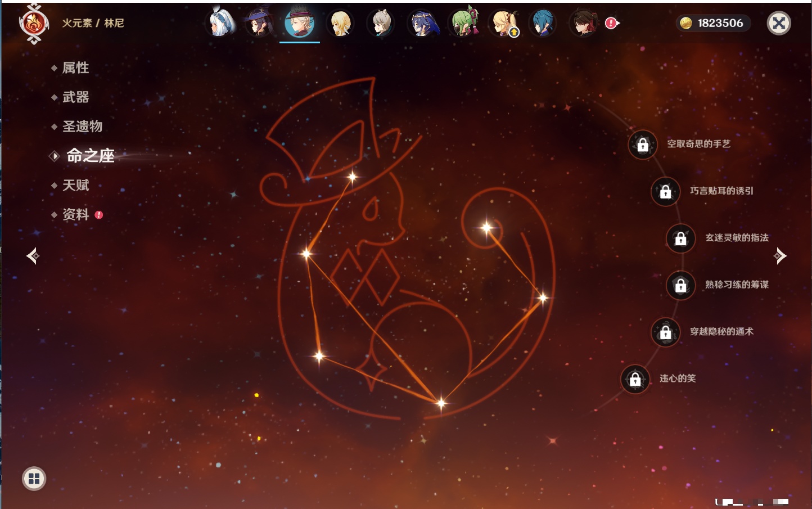Click the Pyro element emblem
This screenshot has width=812, height=509.
click(x=34, y=24)
